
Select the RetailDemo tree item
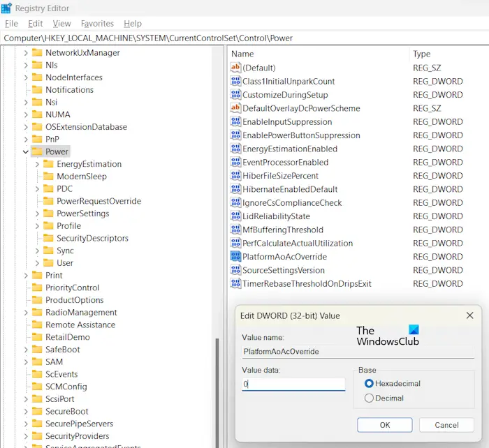tap(67, 337)
